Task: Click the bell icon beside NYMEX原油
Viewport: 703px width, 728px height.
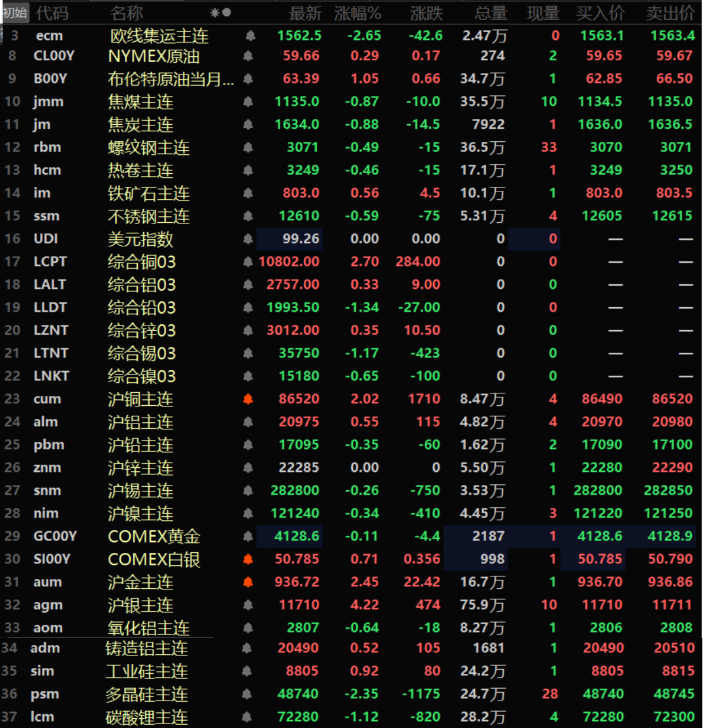Action: pos(248,56)
